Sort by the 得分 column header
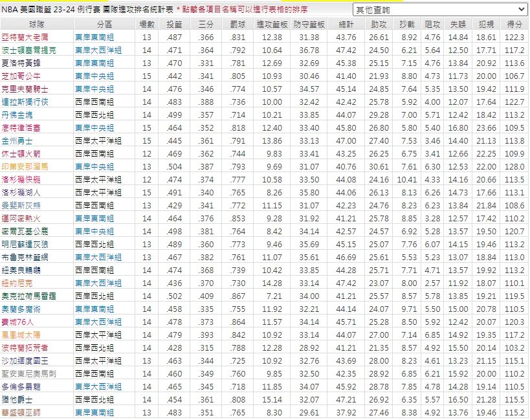Viewport: 530px width, 420px height. pos(514,25)
